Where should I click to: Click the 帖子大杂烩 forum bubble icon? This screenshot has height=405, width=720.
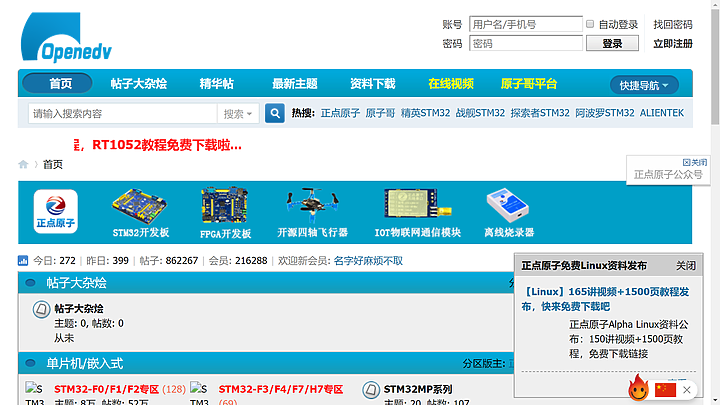[41, 309]
